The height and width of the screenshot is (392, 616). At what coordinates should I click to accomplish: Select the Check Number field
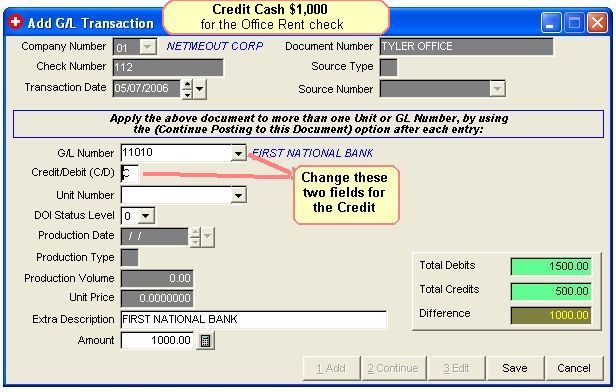[168, 67]
